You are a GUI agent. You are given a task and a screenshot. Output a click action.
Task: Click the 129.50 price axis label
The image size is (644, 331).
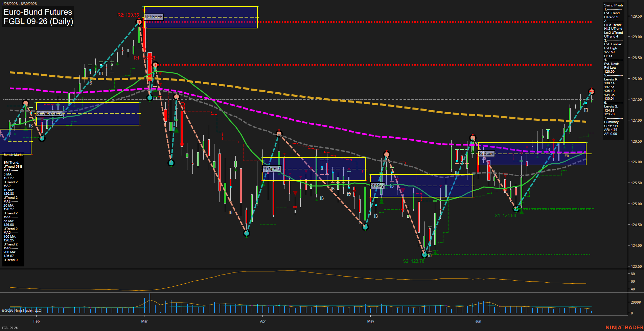pyautogui.click(x=636, y=16)
